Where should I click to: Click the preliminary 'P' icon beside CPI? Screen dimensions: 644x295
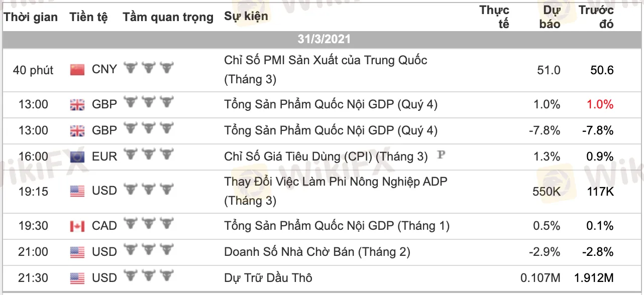[x=441, y=155]
